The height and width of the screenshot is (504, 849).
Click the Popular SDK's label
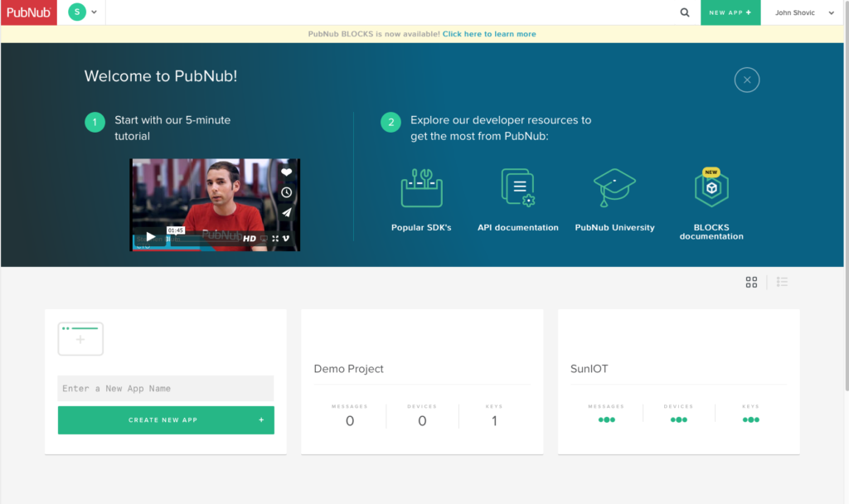421,227
